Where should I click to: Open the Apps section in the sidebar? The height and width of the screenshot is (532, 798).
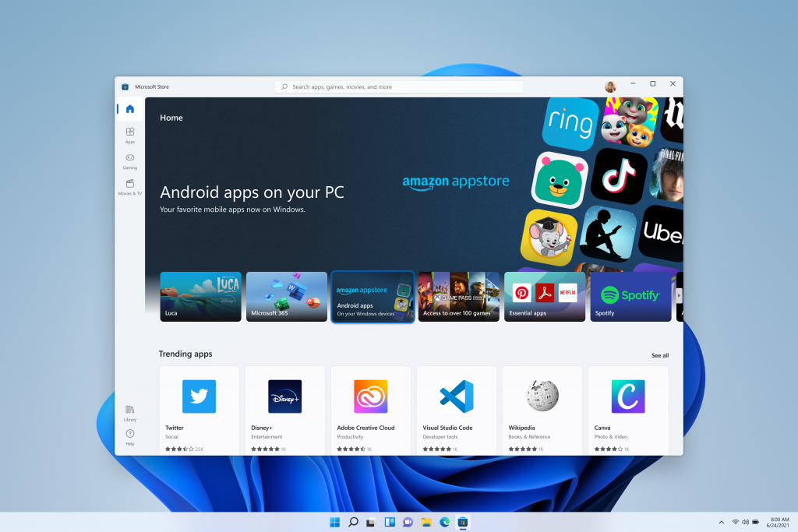coord(130,136)
